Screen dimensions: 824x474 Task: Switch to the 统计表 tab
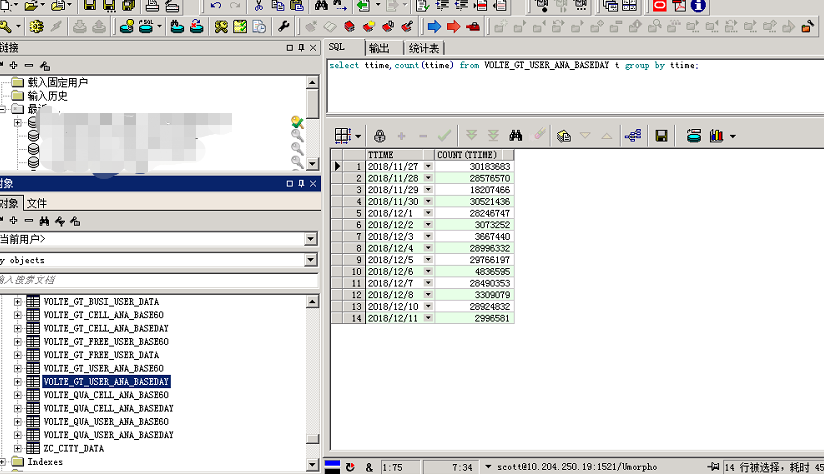(424, 48)
